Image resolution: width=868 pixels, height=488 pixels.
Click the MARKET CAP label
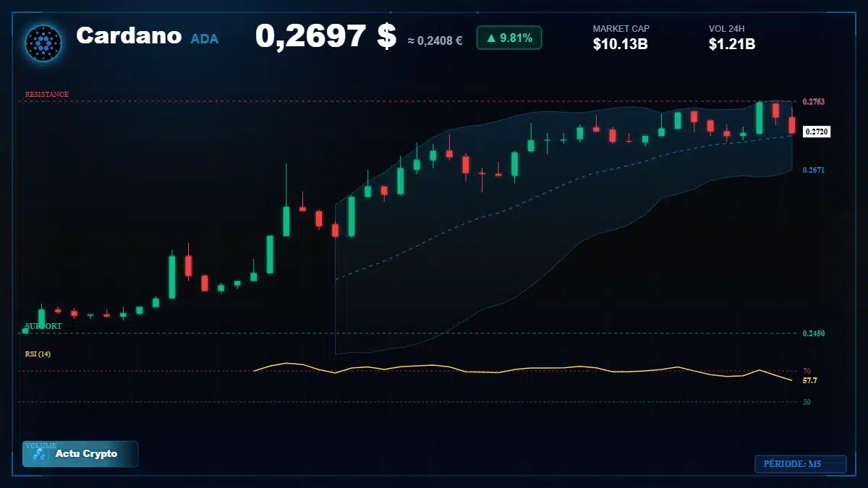[x=621, y=29]
